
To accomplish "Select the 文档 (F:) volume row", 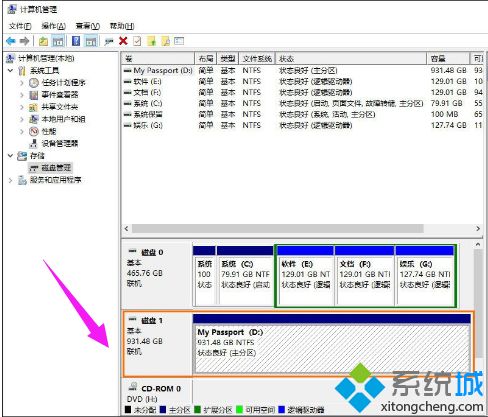I will click(303, 92).
